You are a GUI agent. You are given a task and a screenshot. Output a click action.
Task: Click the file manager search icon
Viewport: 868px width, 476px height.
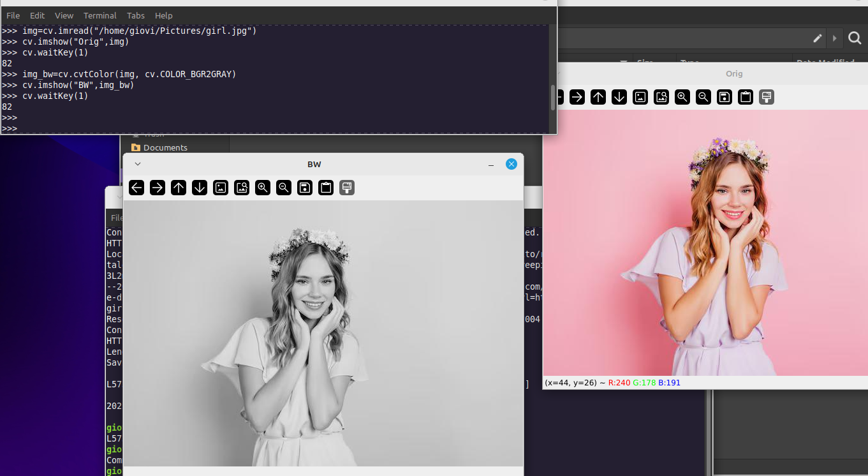(x=855, y=39)
